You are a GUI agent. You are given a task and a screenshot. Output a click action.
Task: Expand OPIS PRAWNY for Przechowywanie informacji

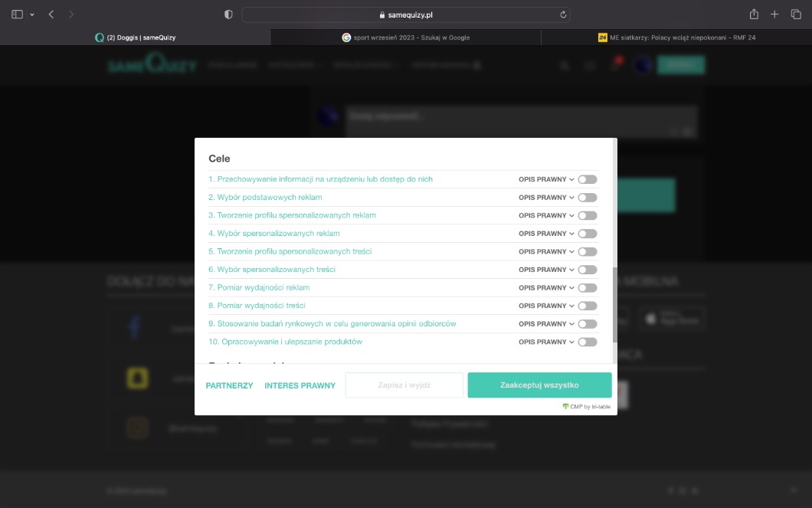(x=546, y=179)
